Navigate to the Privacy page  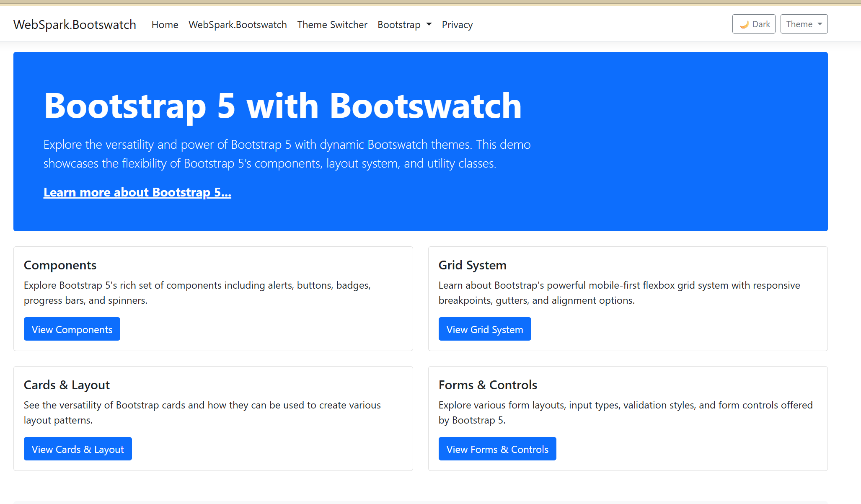[457, 25]
